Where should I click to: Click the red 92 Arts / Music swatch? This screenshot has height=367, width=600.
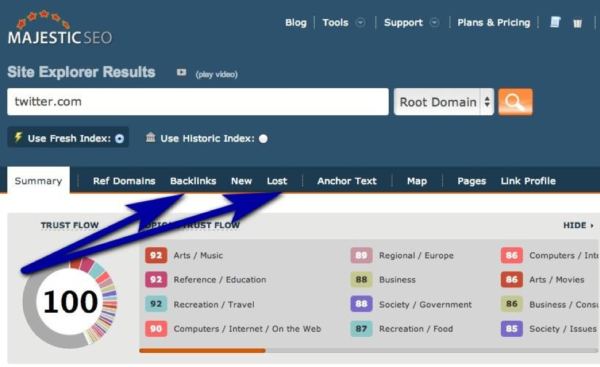(156, 255)
